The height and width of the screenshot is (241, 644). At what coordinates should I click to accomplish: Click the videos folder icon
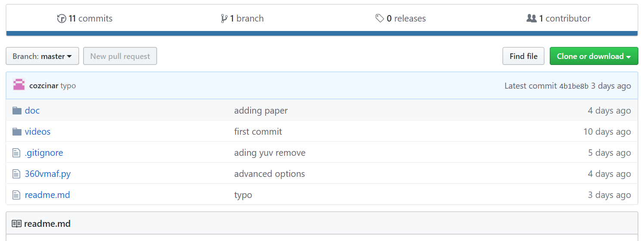click(17, 132)
